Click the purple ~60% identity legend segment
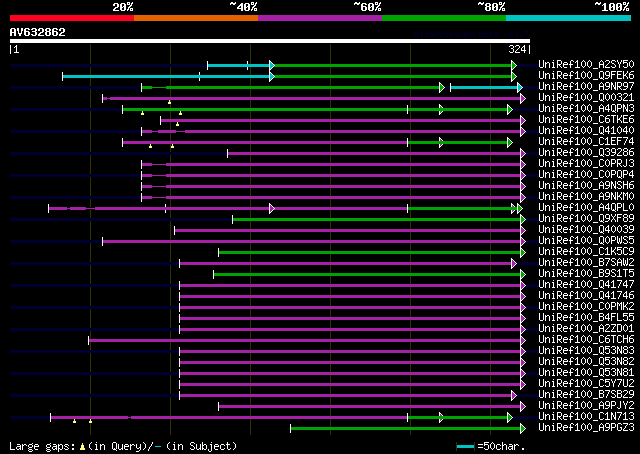 (320, 18)
